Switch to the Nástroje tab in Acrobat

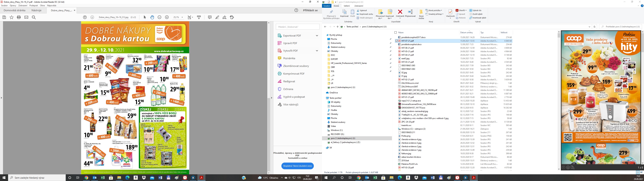37,11
